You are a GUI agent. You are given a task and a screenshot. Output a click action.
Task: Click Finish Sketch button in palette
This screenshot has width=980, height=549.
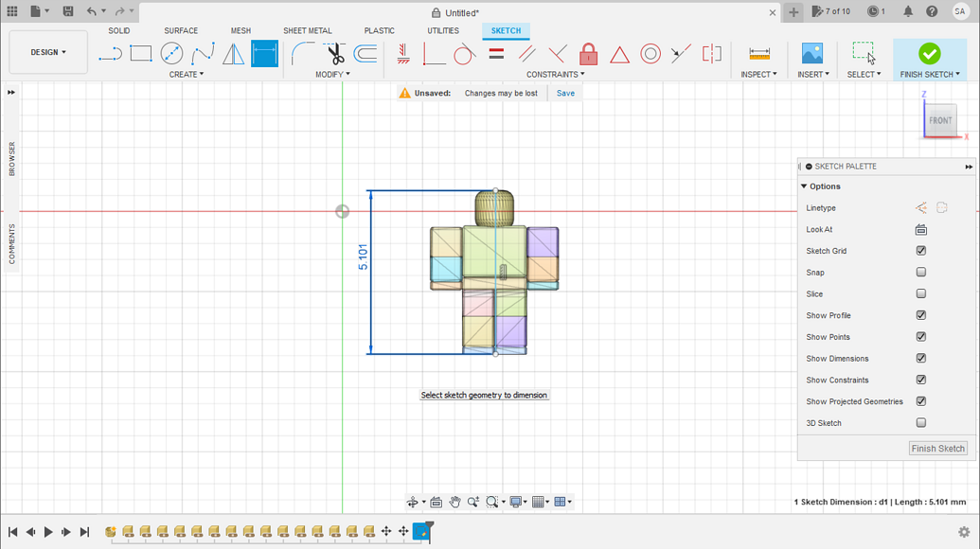[938, 449]
